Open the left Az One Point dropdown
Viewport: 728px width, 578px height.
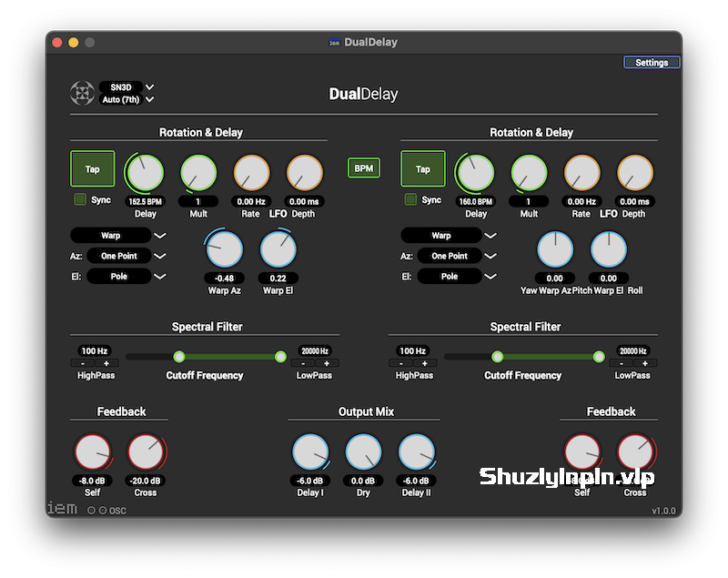tap(126, 256)
